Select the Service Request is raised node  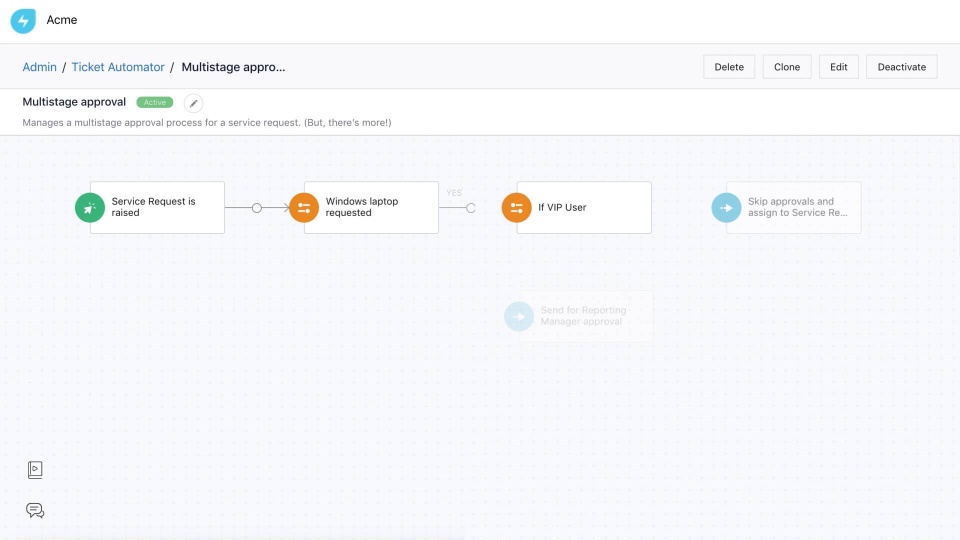[157, 208]
